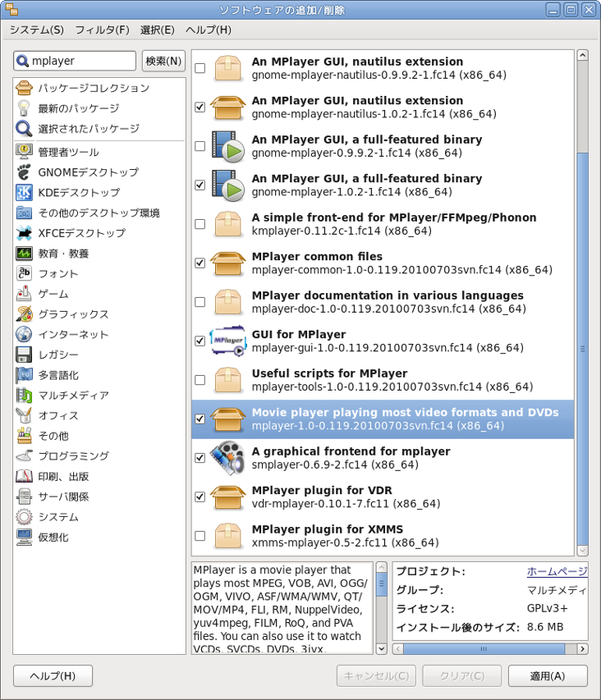Choose the その他のデスクトップ環境 icon
Image resolution: width=601 pixels, height=700 pixels.
pyautogui.click(x=24, y=213)
